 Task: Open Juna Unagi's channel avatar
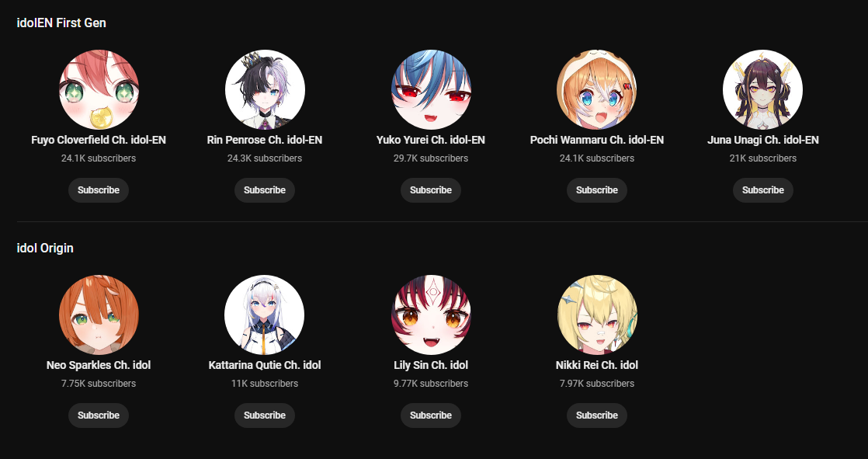click(x=763, y=89)
